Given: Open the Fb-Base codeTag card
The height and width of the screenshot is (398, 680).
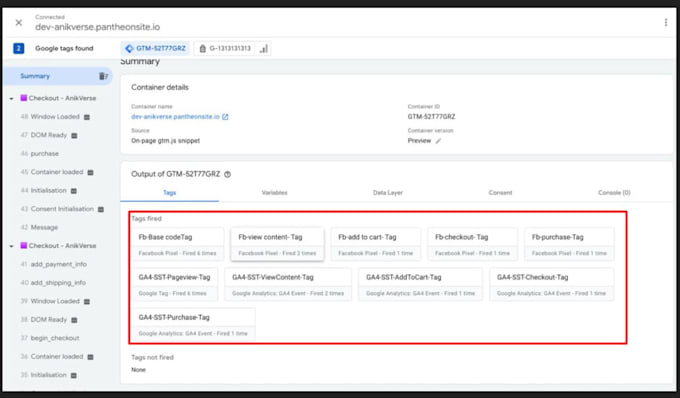Looking at the screenshot, I should click(x=179, y=244).
